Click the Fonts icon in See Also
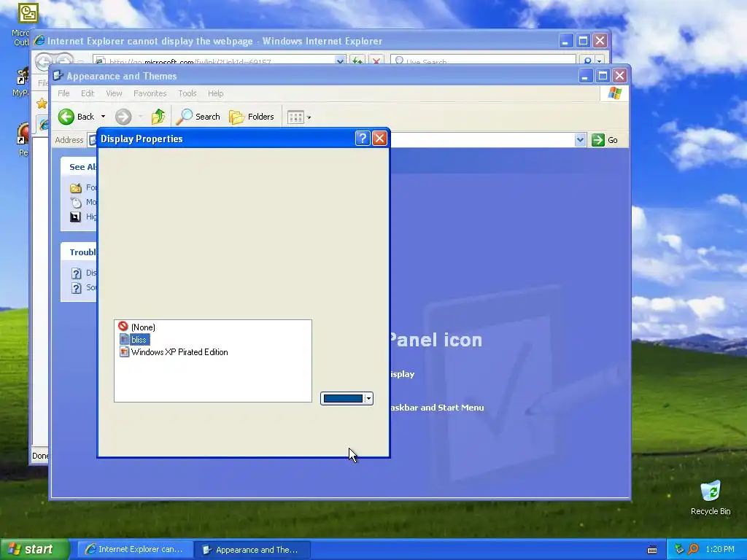The width and height of the screenshot is (747, 560). (x=75, y=187)
